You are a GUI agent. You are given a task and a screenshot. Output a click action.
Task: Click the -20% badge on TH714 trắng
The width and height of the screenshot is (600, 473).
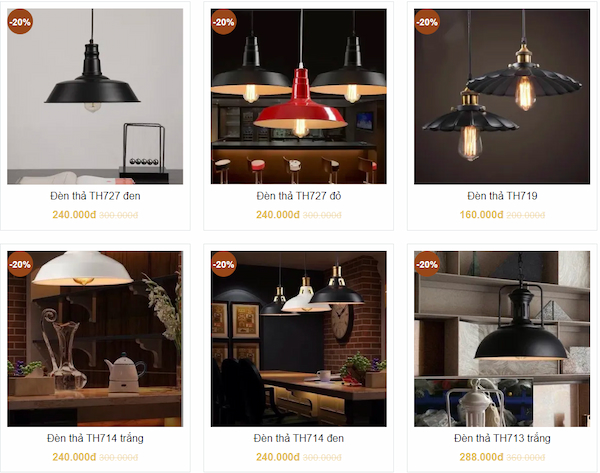pyautogui.click(x=20, y=264)
